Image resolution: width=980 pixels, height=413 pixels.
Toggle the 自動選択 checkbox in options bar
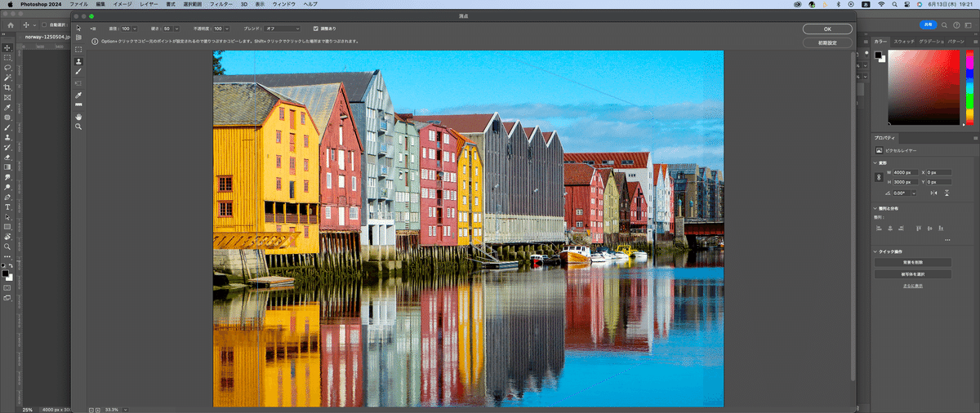point(45,25)
